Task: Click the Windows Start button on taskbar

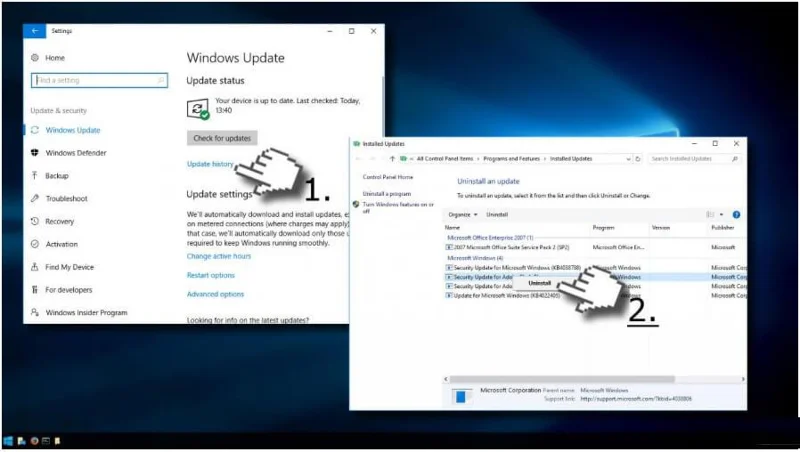Action: pos(8,441)
